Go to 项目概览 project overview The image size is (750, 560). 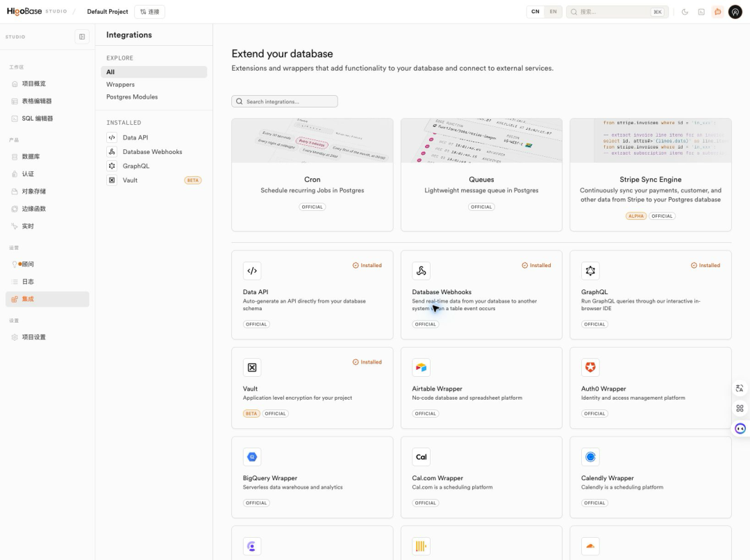47,83
